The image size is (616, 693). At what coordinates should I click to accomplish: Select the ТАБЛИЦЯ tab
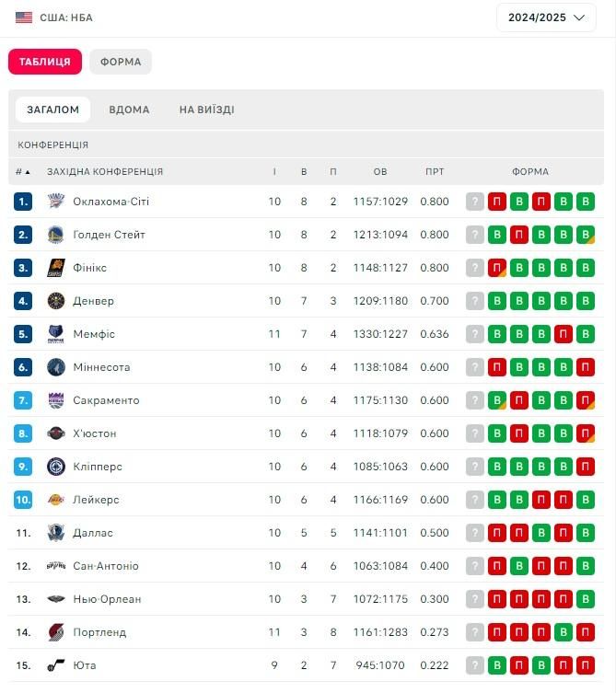coord(45,62)
